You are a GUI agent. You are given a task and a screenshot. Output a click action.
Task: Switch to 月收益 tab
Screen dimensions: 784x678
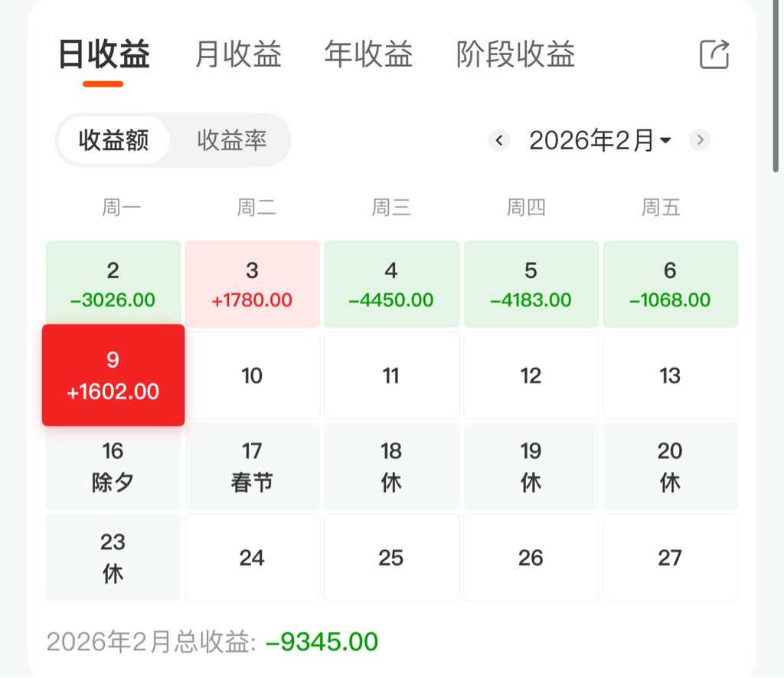click(x=239, y=54)
